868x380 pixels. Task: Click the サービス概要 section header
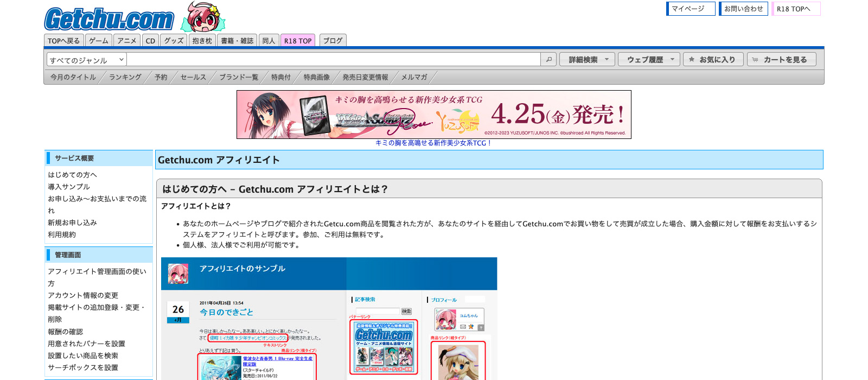99,158
